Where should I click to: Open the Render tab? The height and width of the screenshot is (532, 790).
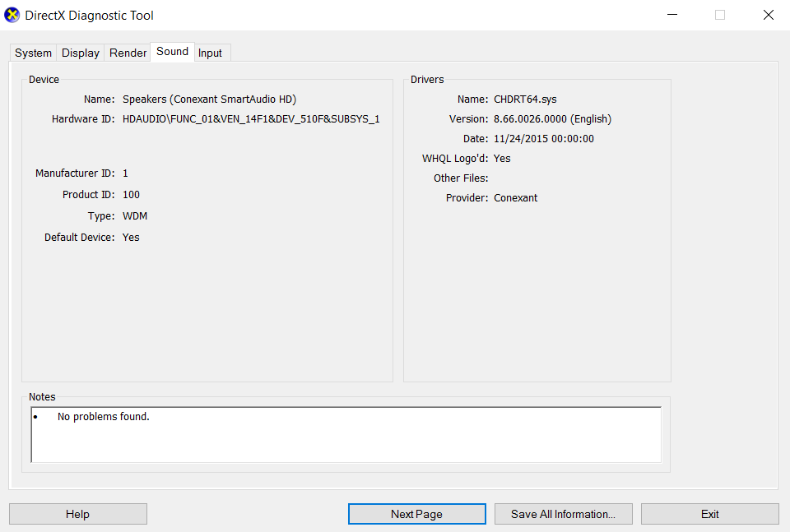tap(128, 53)
